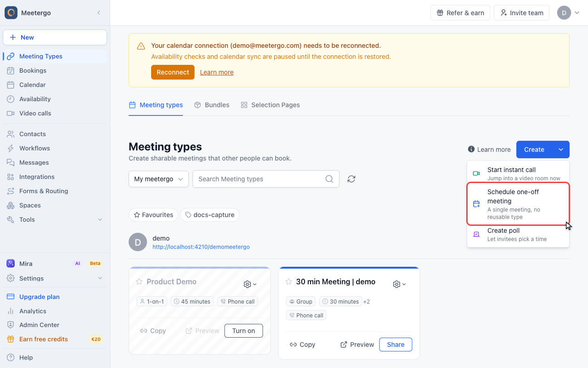Screen dimensions: 588x368
Task: Expand the Settings submenu chevron
Action: 100,278
